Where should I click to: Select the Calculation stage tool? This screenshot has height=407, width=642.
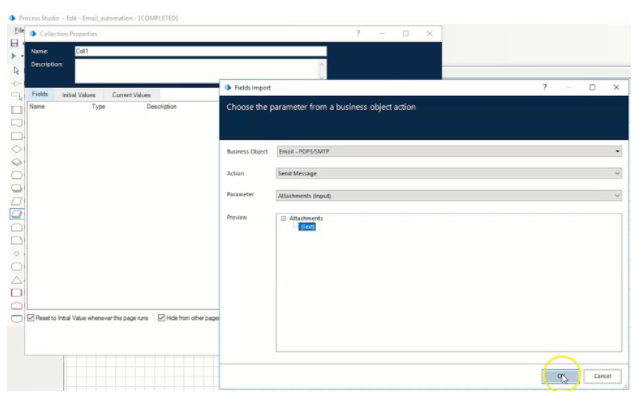pos(16,175)
